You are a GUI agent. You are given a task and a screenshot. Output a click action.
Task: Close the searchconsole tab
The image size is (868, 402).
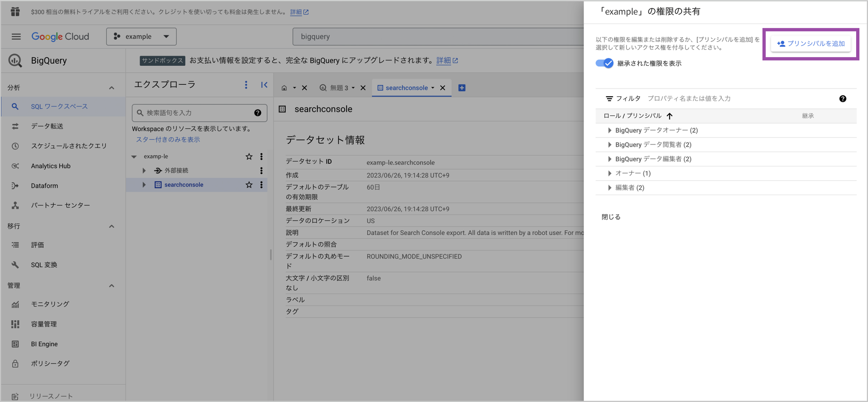(x=442, y=88)
